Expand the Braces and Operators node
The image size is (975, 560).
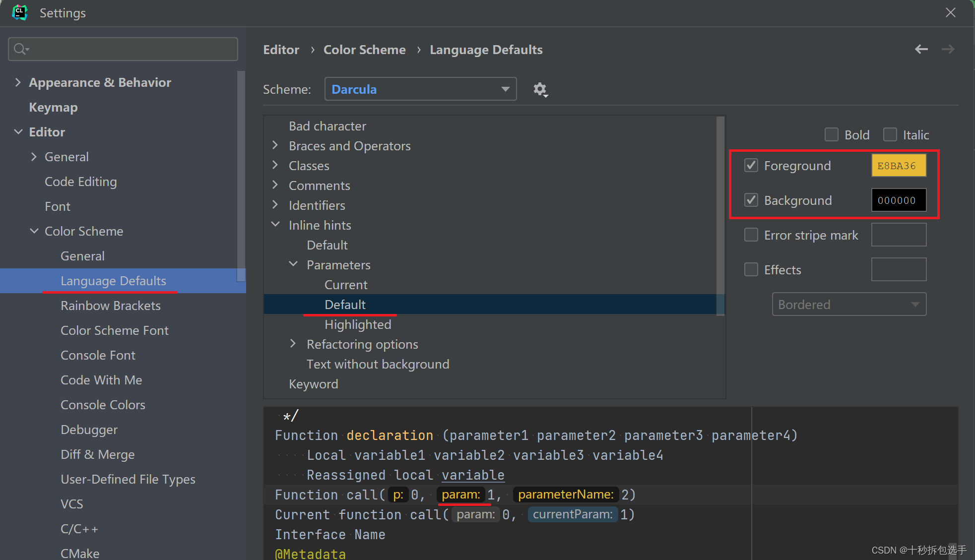(x=275, y=145)
